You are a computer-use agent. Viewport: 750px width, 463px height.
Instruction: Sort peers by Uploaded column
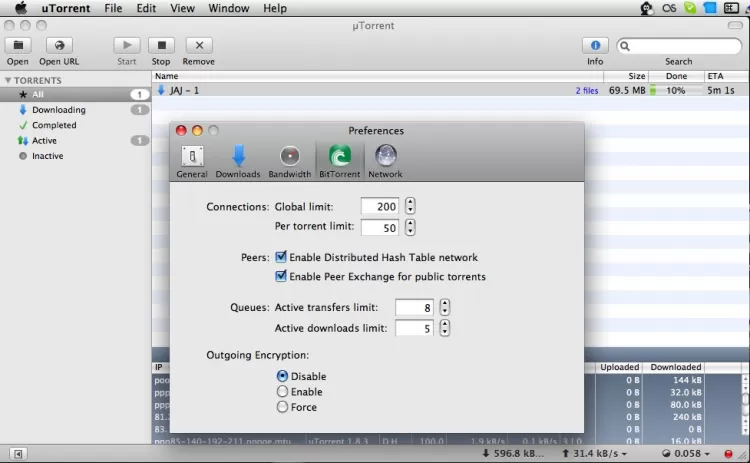point(619,367)
